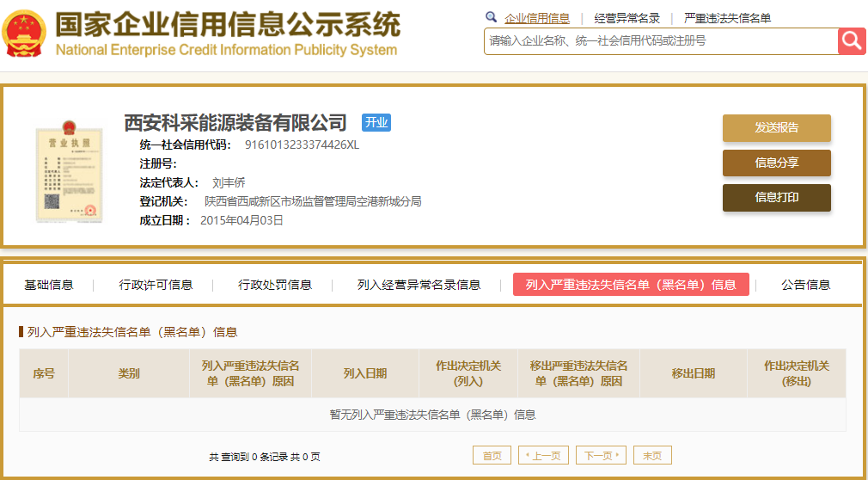Open the 列入经营异常名录信息 tab

coord(419,285)
